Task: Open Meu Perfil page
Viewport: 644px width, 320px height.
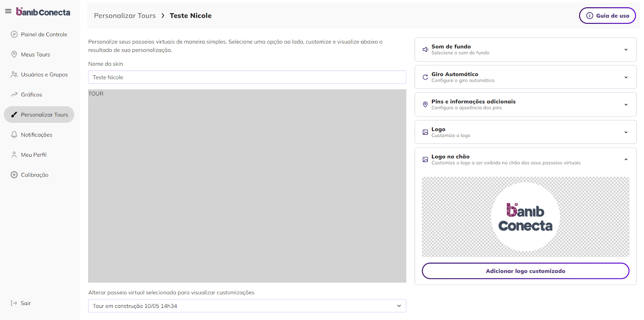Action: point(39,155)
